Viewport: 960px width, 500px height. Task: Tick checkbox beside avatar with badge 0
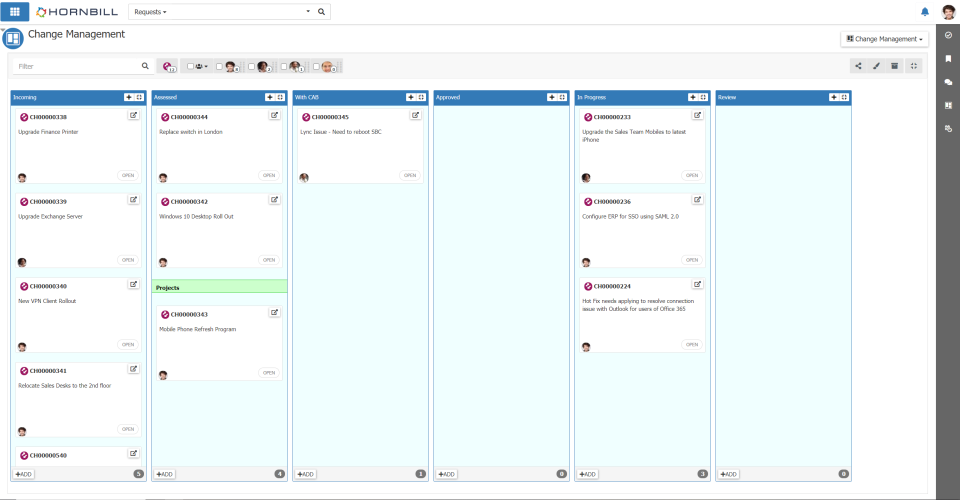coord(316,66)
